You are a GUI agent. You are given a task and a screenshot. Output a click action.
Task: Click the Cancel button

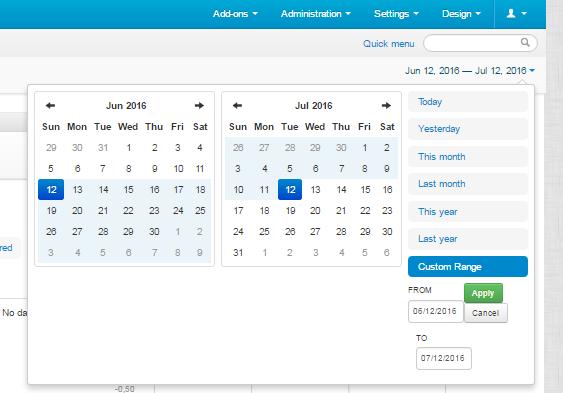point(486,313)
